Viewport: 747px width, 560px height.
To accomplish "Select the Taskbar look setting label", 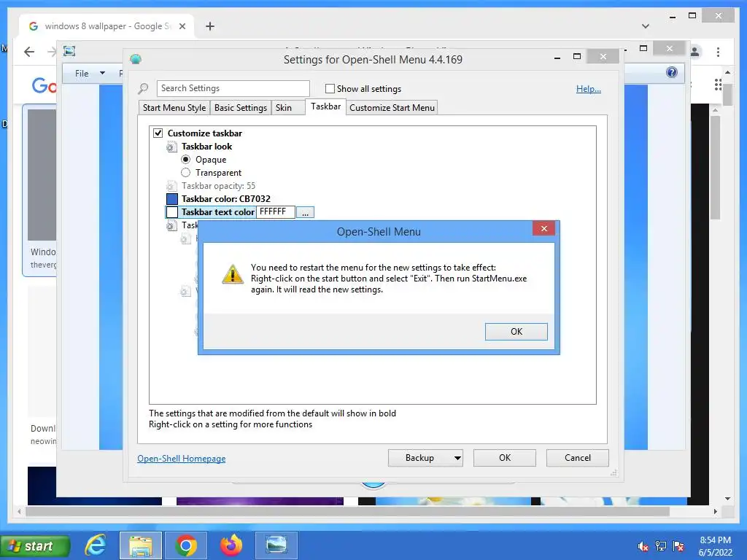I will pyautogui.click(x=206, y=147).
